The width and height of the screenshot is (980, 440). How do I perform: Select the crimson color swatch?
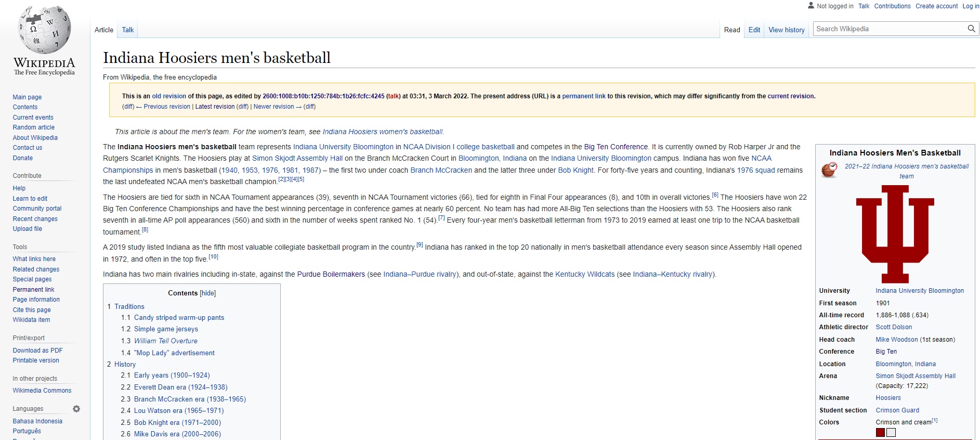click(880, 433)
